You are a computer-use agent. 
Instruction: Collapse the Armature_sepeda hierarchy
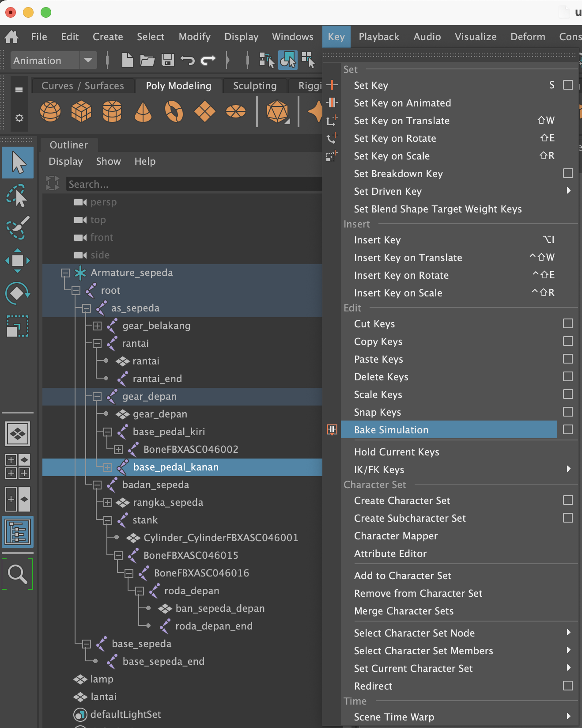[65, 273]
